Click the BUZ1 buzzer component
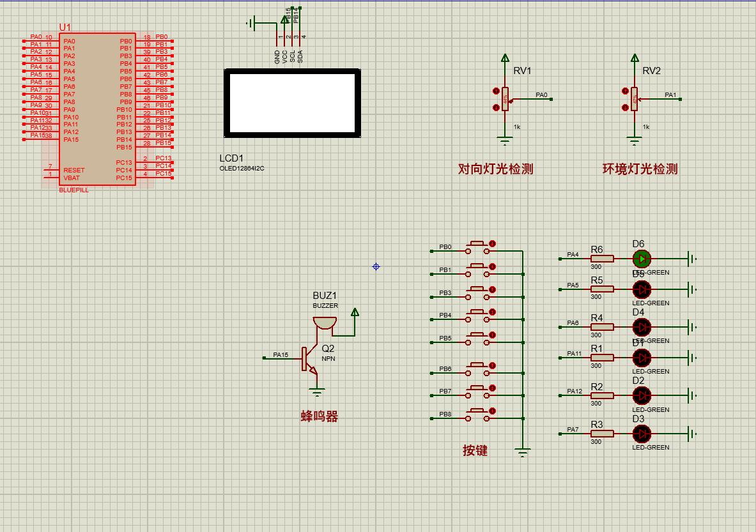This screenshot has height=532, width=756. click(325, 323)
